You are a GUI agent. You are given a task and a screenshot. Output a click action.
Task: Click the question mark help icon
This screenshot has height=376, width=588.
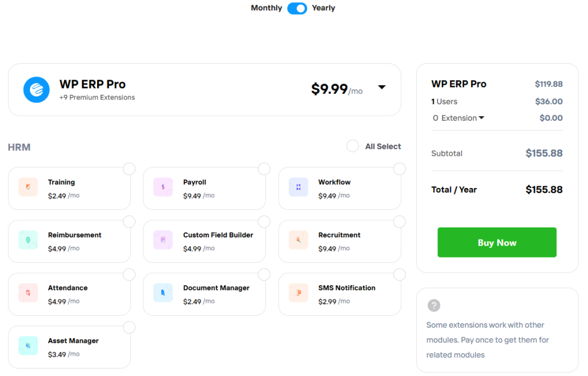click(434, 305)
